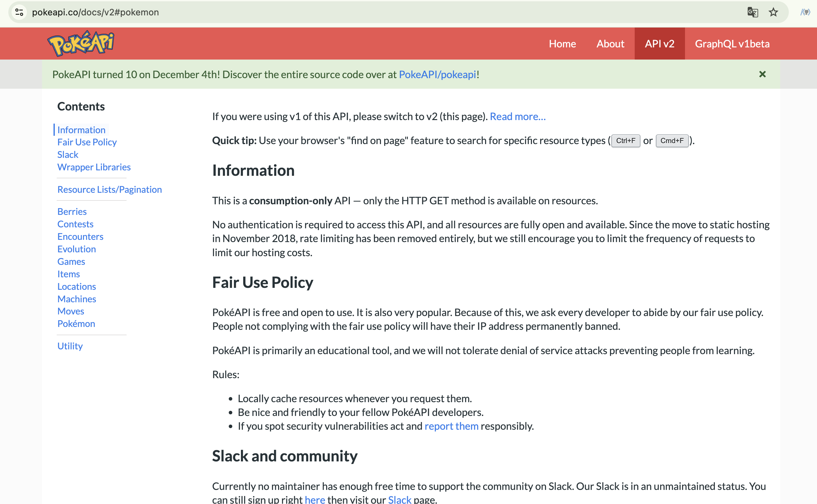The height and width of the screenshot is (504, 817).
Task: Open the site information icon in address bar
Action: point(19,12)
